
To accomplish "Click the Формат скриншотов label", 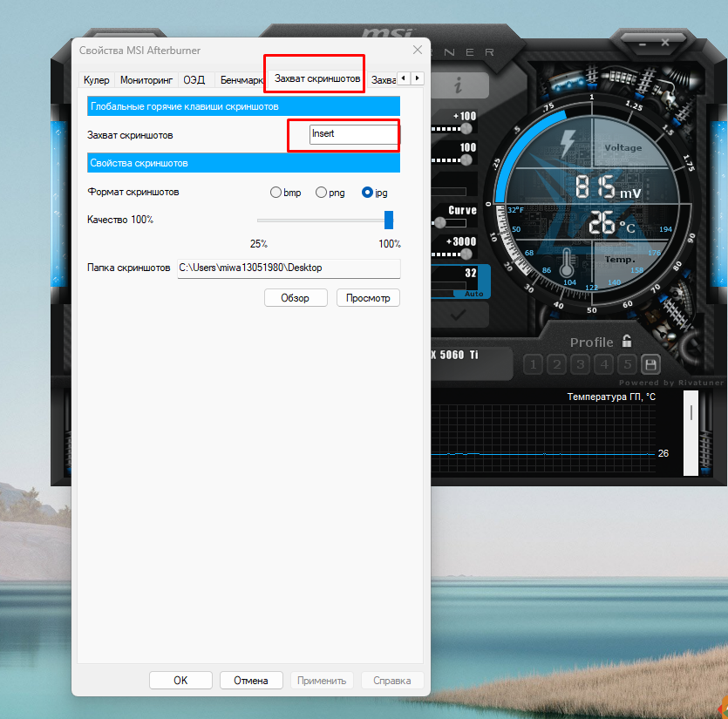I will [x=133, y=192].
